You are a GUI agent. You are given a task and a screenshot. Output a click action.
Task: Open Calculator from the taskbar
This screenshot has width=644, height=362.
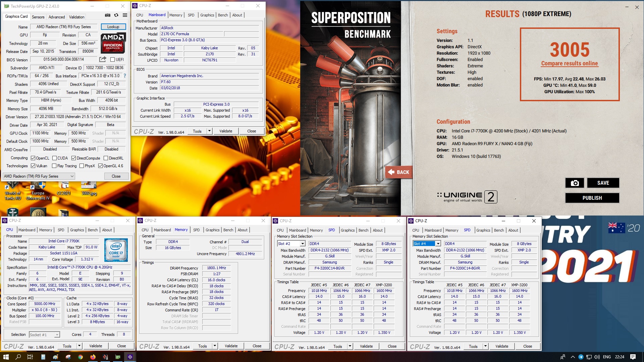click(43, 357)
